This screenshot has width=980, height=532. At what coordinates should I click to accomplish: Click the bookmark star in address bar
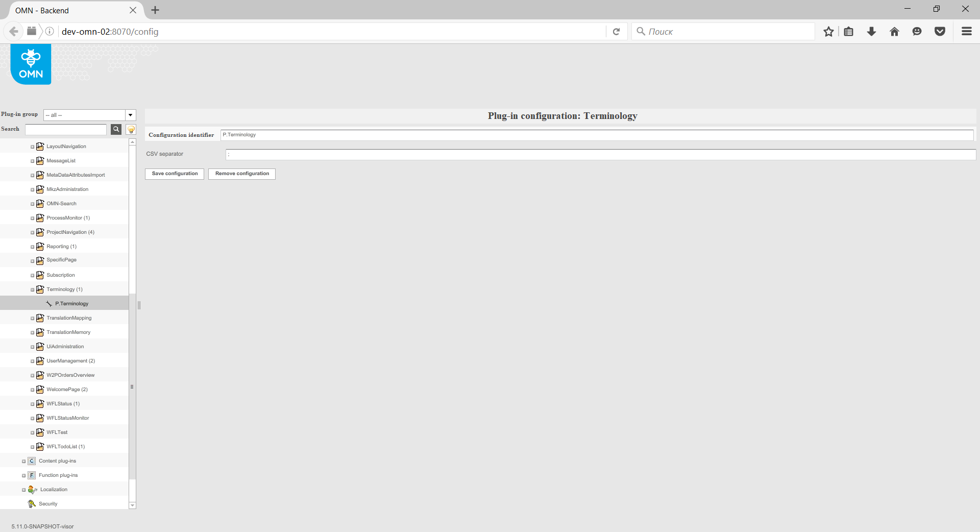click(x=828, y=31)
